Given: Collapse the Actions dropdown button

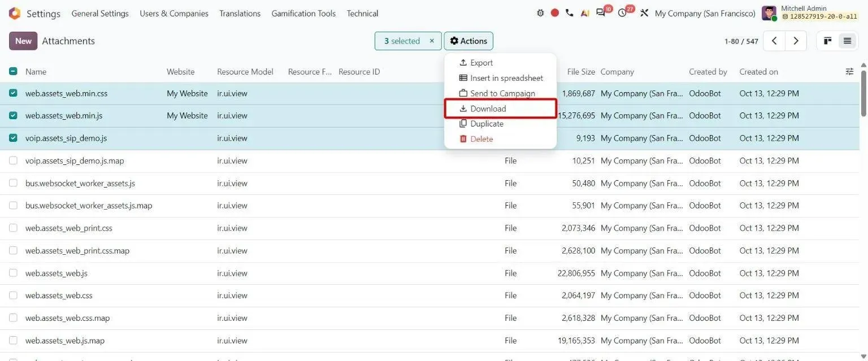Looking at the screenshot, I should pyautogui.click(x=468, y=41).
